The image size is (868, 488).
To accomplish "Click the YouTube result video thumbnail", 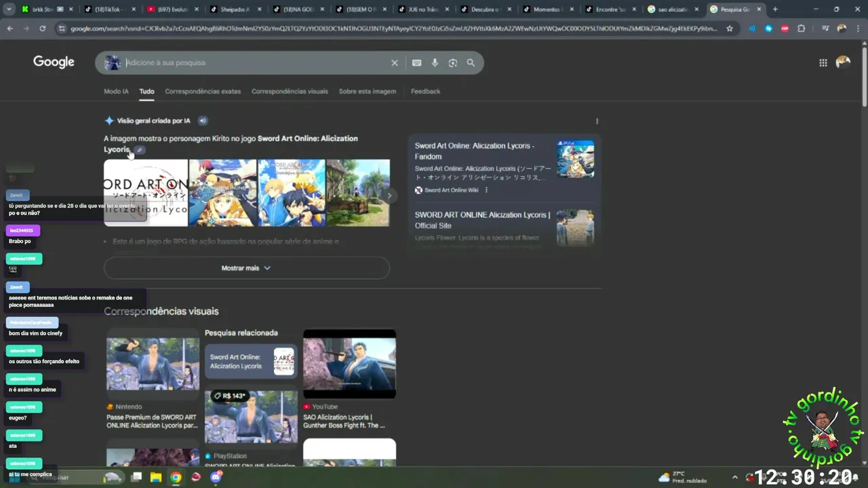I will [x=349, y=364].
